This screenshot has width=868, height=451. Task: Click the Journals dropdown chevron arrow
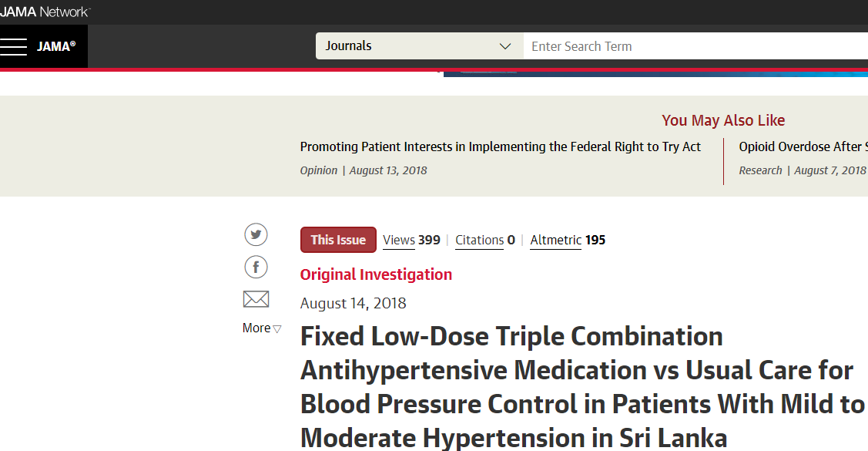coord(505,46)
